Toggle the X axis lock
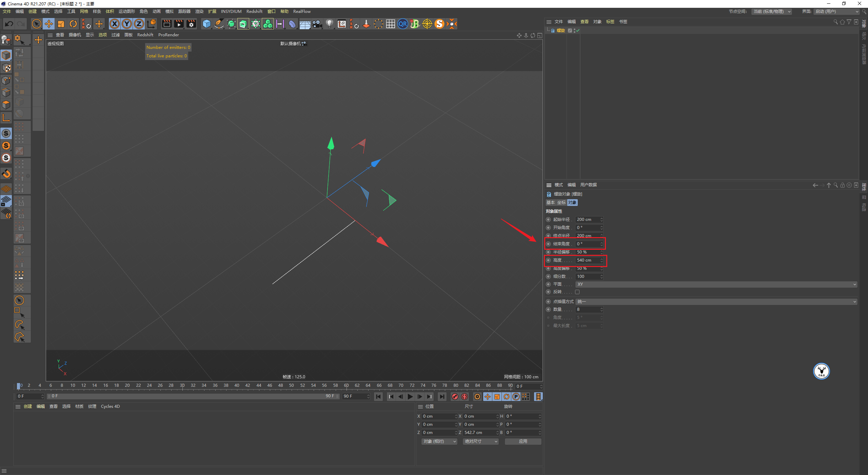 [115, 24]
